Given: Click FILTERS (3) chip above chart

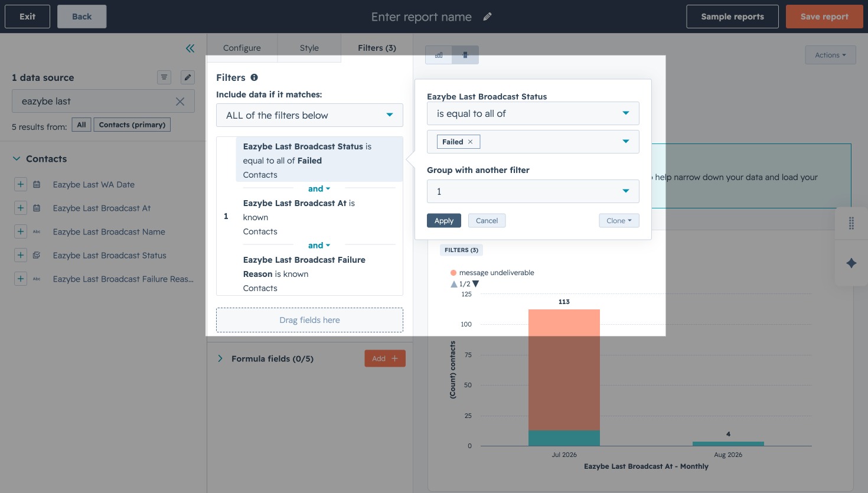Looking at the screenshot, I should pos(461,250).
